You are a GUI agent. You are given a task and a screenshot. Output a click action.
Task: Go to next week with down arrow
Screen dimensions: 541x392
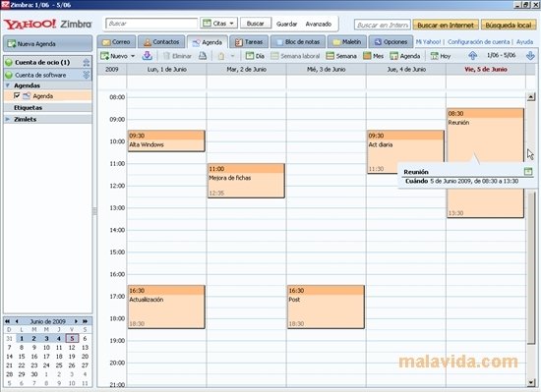click(x=530, y=55)
